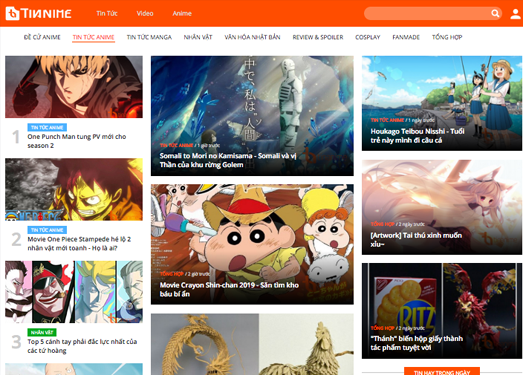Open the Tổng Hợp tab
This screenshot has width=523, height=375.
pos(447,37)
